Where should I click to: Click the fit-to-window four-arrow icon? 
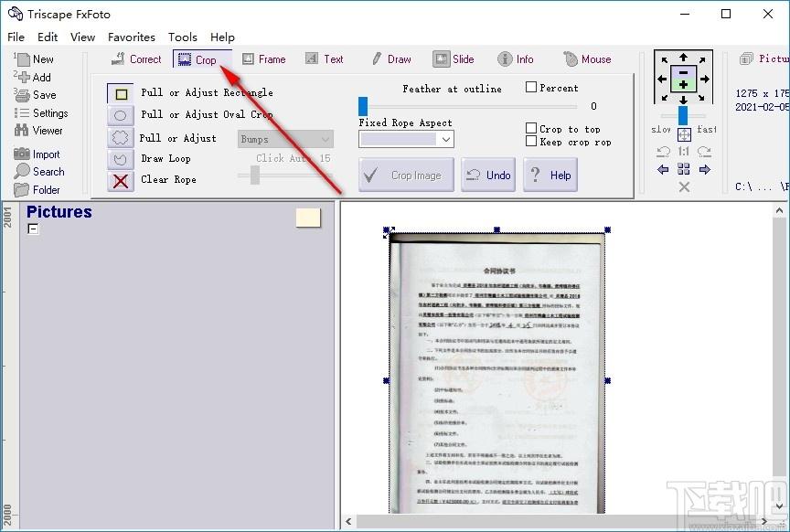684,134
